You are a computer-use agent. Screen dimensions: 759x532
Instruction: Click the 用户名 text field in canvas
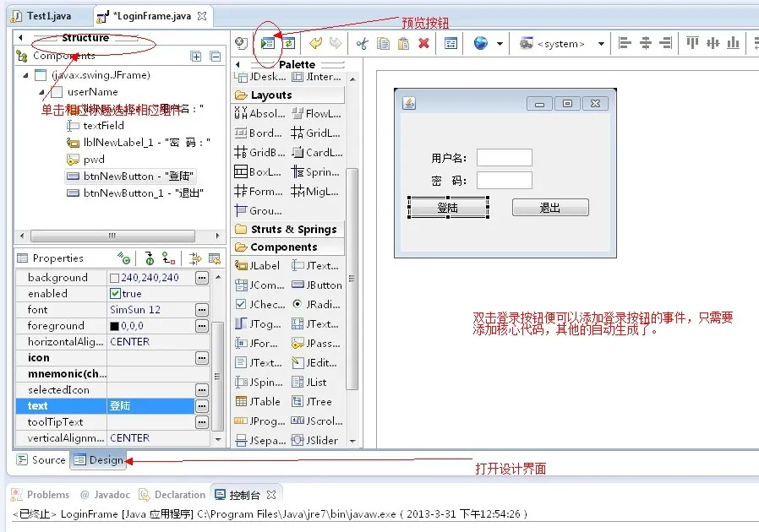click(x=505, y=158)
